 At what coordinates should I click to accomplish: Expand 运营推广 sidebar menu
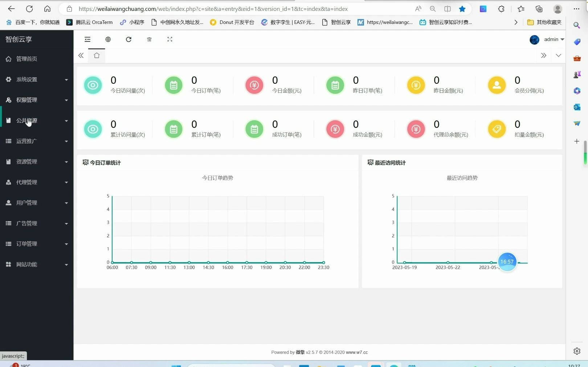pyautogui.click(x=37, y=141)
